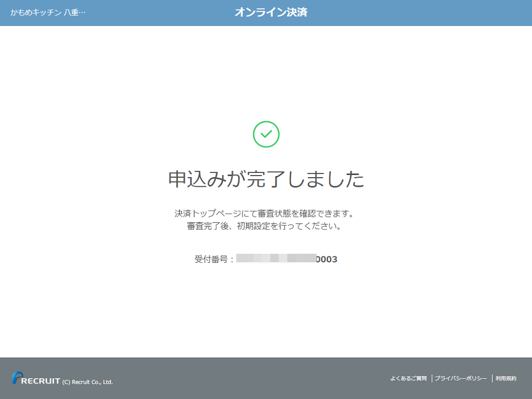532x399 pixels.
Task: Click the ellipsis of the truncated store name
Action: tap(81, 12)
